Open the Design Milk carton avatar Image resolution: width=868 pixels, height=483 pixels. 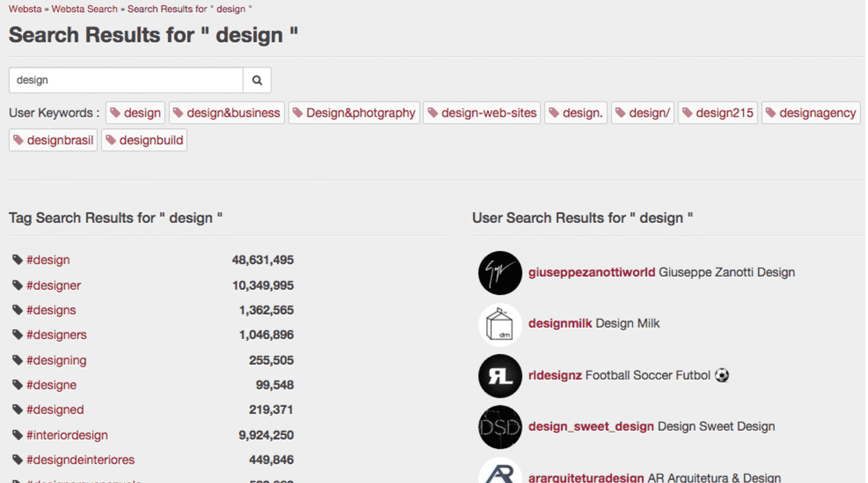[500, 324]
